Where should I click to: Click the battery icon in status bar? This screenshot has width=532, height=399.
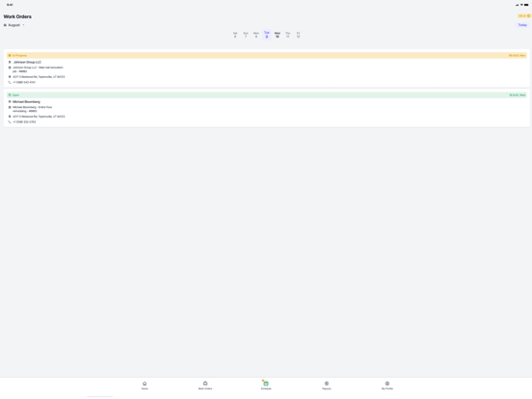point(526,5)
